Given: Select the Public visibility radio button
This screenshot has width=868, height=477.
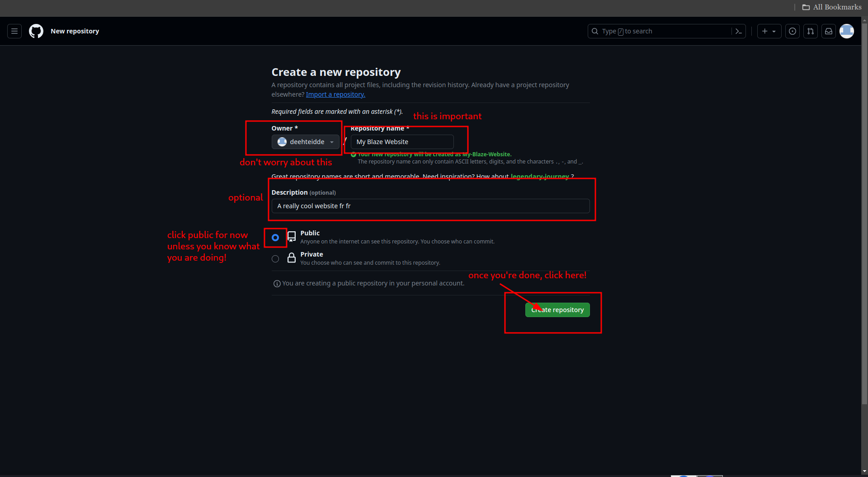Looking at the screenshot, I should (x=275, y=238).
